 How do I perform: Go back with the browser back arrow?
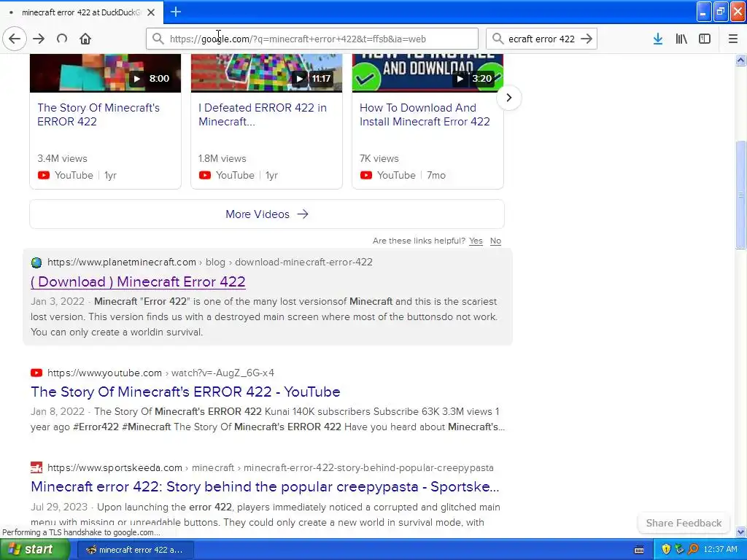pos(15,39)
